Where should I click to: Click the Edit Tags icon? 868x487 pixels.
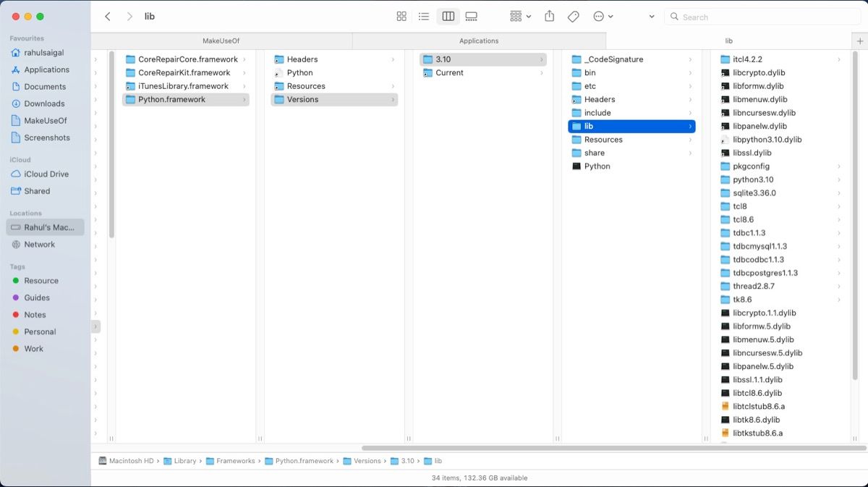coord(573,16)
